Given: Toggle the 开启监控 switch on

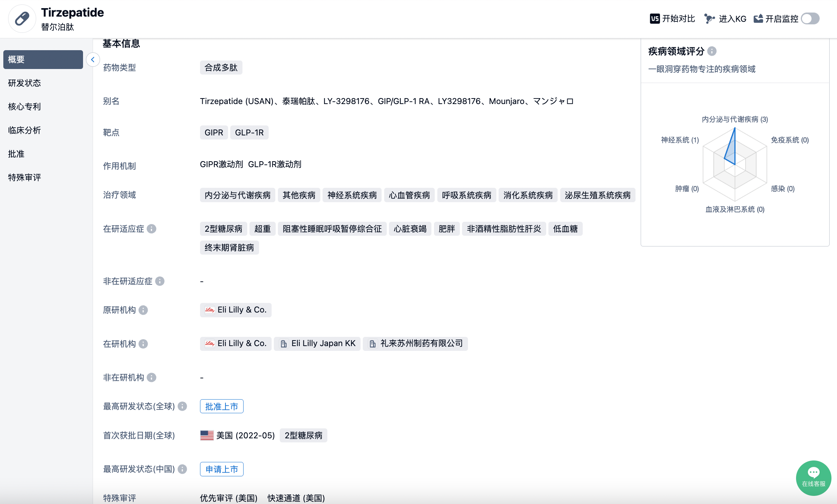Looking at the screenshot, I should click(x=810, y=19).
